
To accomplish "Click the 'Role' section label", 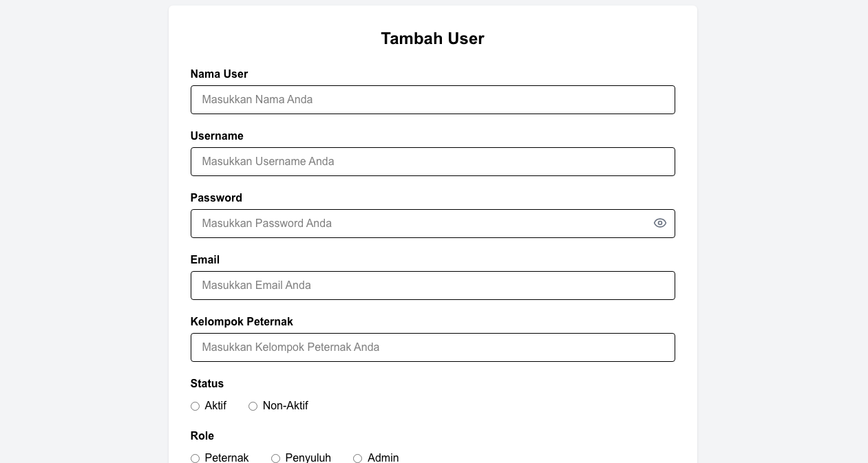I will (202, 436).
